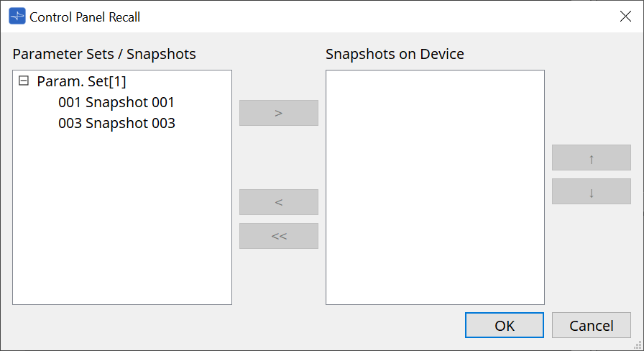Image resolution: width=644 pixels, height=351 pixels.
Task: Select 001 Snapshot 001 in the tree
Action: (116, 103)
